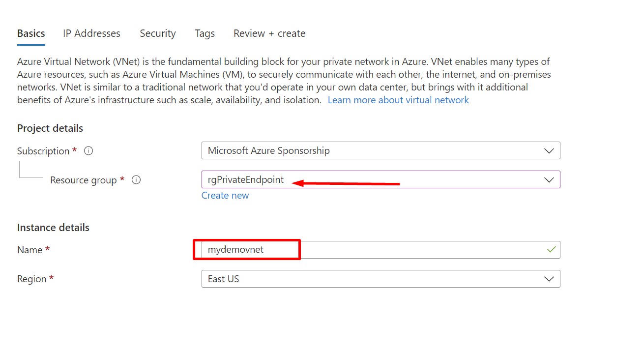Screen dimensions: 644x353
Task: Open the Review + create tab
Action: (269, 33)
